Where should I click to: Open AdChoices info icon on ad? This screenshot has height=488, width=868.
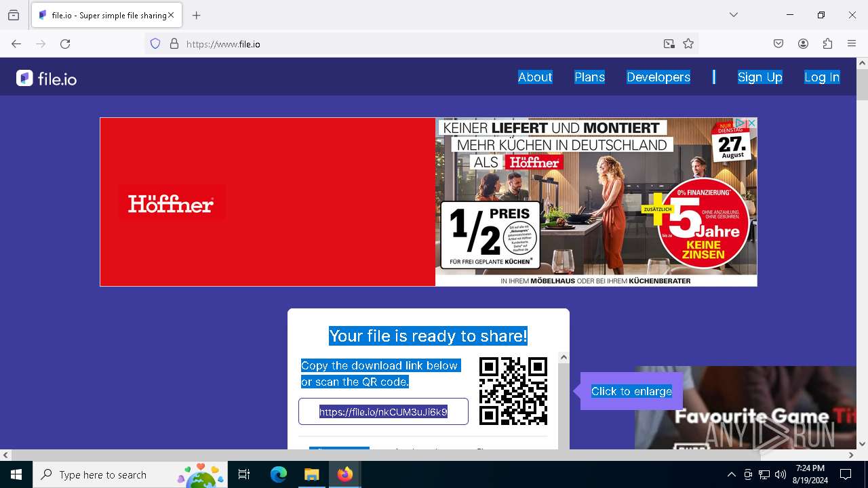pos(741,123)
